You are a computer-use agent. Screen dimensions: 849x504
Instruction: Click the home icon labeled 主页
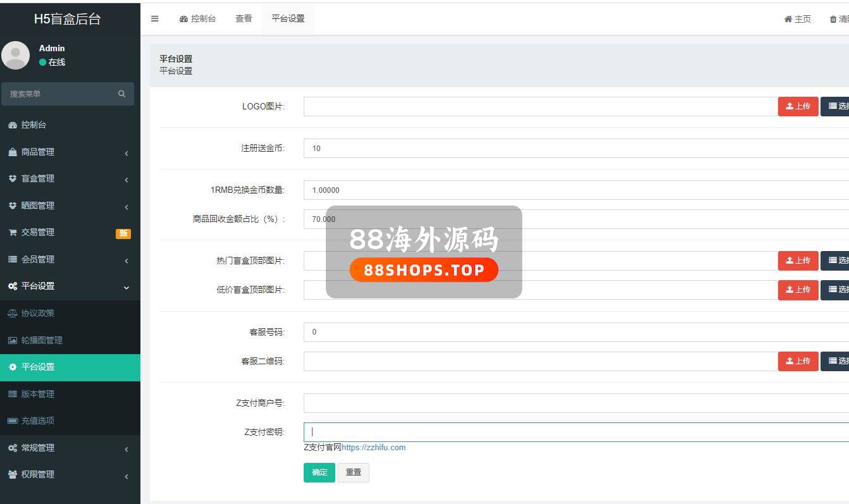click(797, 19)
